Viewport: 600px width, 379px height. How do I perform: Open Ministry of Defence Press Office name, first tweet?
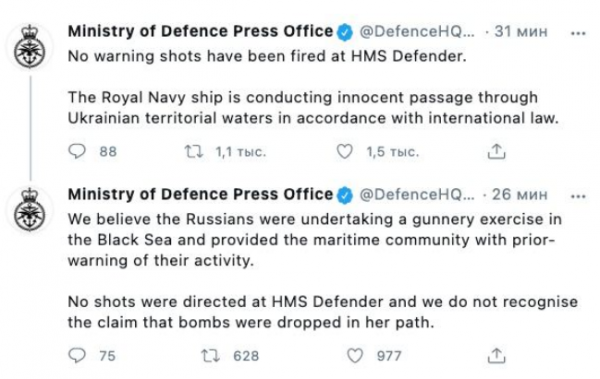pyautogui.click(x=201, y=31)
